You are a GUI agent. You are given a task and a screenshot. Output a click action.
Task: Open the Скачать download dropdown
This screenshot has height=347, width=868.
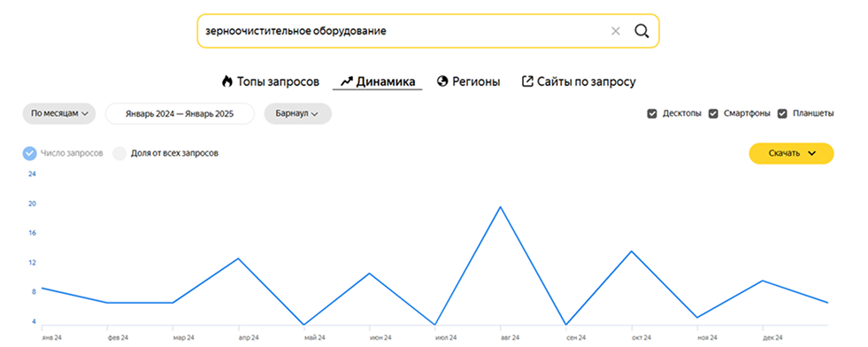792,153
